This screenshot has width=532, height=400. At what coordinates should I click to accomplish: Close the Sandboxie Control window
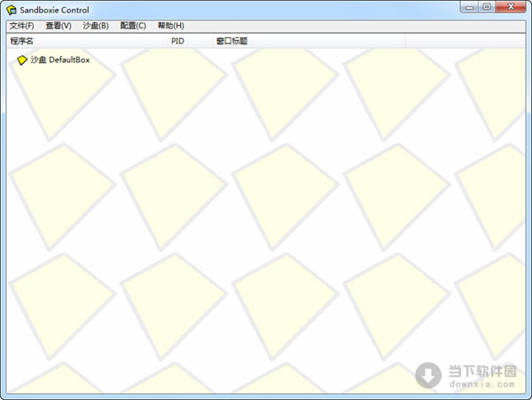511,7
